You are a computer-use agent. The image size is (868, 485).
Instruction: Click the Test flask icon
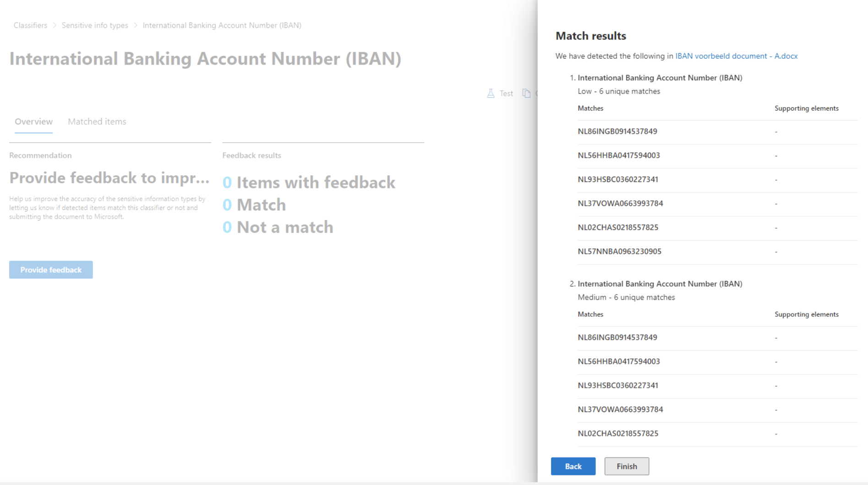(491, 94)
